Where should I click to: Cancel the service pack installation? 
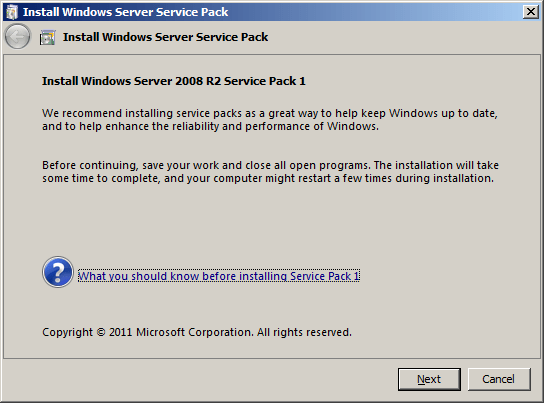[x=499, y=379]
